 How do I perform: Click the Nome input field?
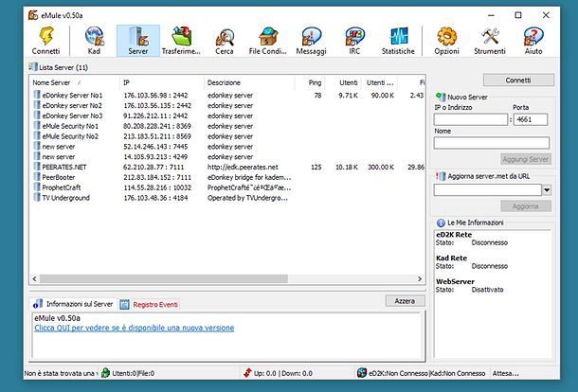click(492, 143)
